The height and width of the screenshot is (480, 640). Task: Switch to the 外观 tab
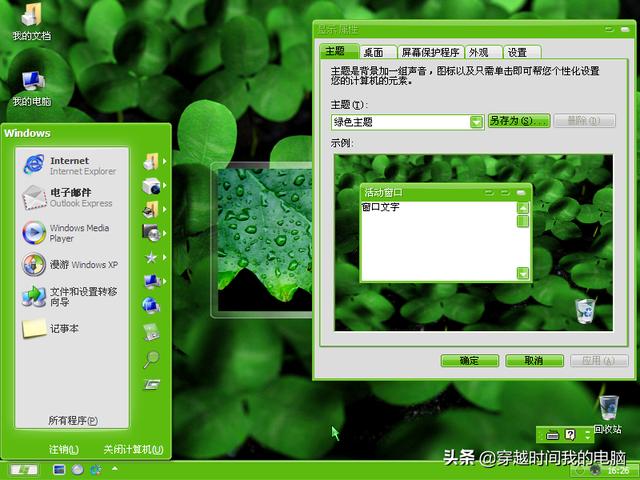[483, 52]
